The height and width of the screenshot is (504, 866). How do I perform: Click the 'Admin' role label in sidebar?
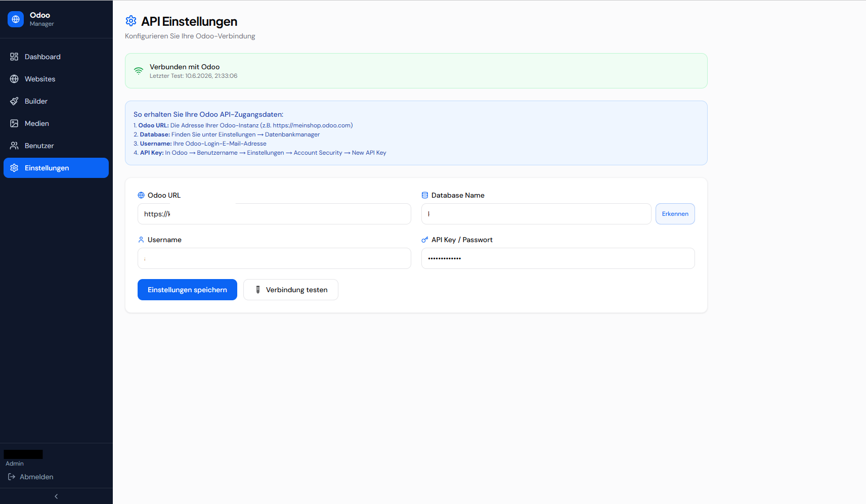pyautogui.click(x=15, y=464)
